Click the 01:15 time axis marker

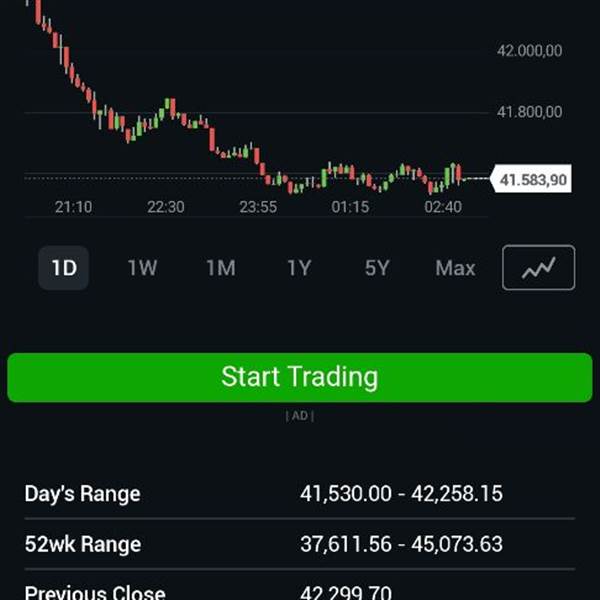350,207
